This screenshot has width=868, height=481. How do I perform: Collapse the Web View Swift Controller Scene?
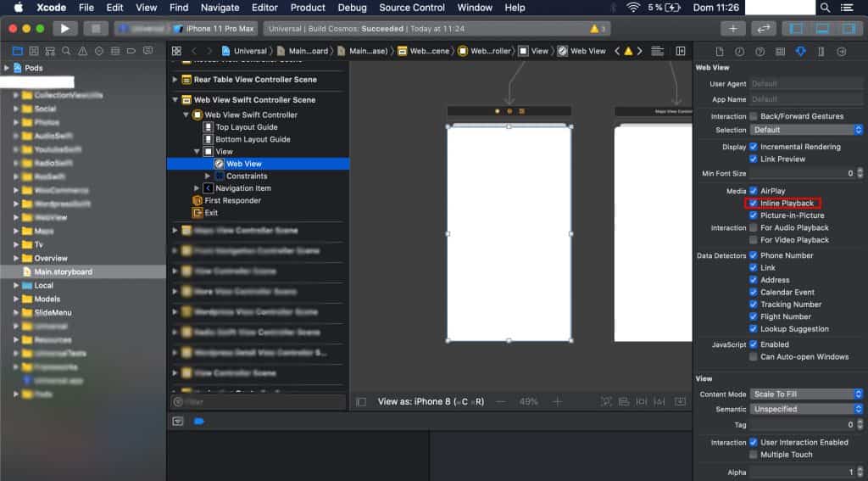coord(175,100)
